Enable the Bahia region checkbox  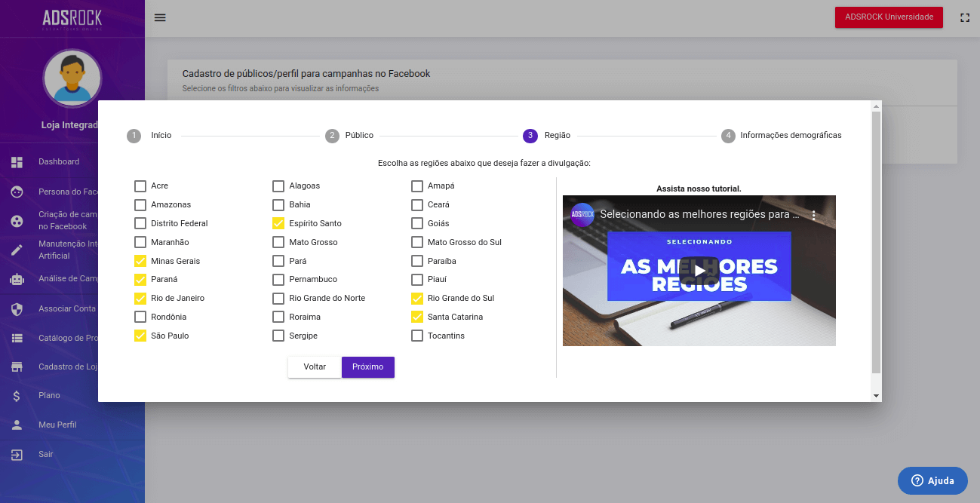[x=278, y=204]
